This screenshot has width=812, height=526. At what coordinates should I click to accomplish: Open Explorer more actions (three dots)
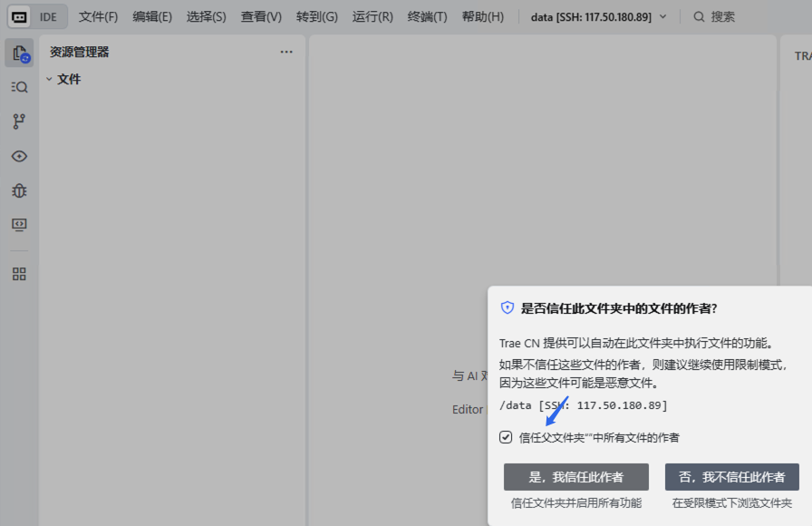pos(286,52)
